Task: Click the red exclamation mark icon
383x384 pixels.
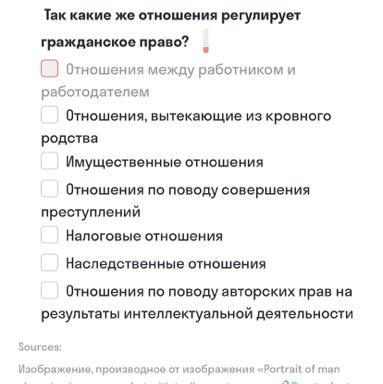Action: [x=206, y=41]
